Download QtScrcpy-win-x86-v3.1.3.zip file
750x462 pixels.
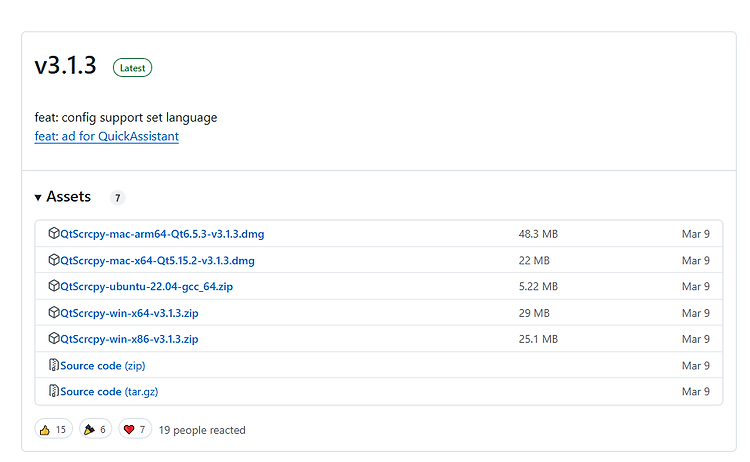pyautogui.click(x=129, y=339)
